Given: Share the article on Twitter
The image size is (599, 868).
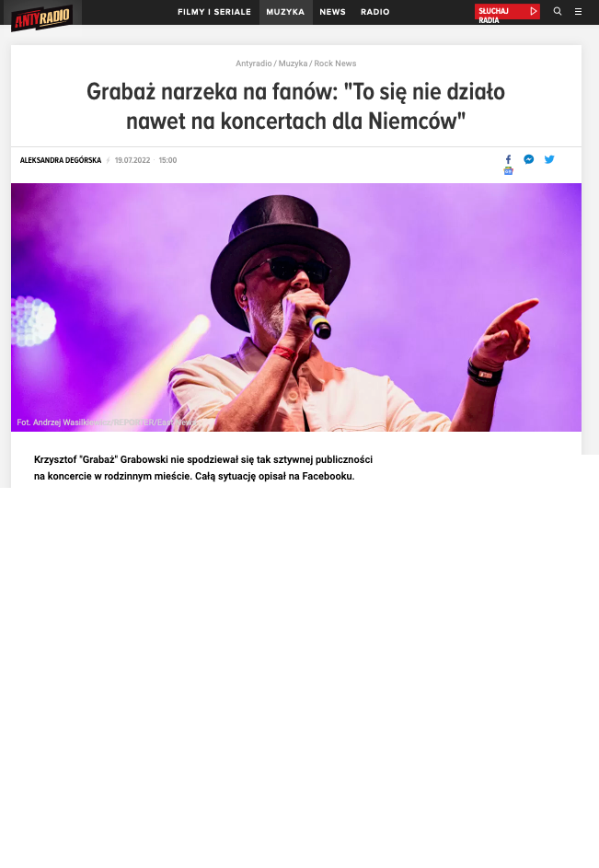Looking at the screenshot, I should tap(549, 159).
